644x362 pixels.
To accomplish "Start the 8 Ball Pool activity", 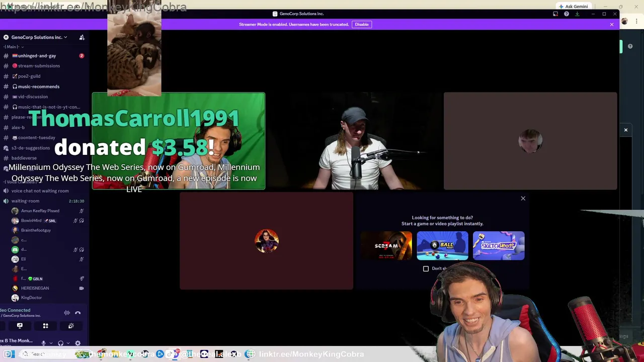I will click(442, 246).
